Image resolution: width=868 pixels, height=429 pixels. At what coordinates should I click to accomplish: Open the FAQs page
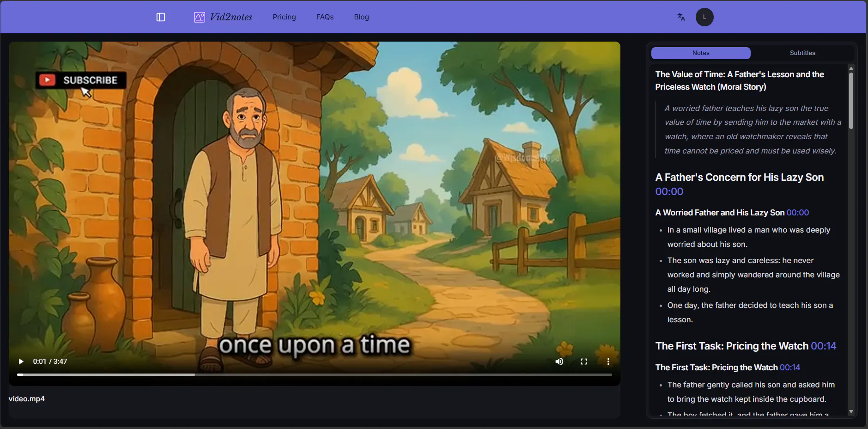coord(325,17)
